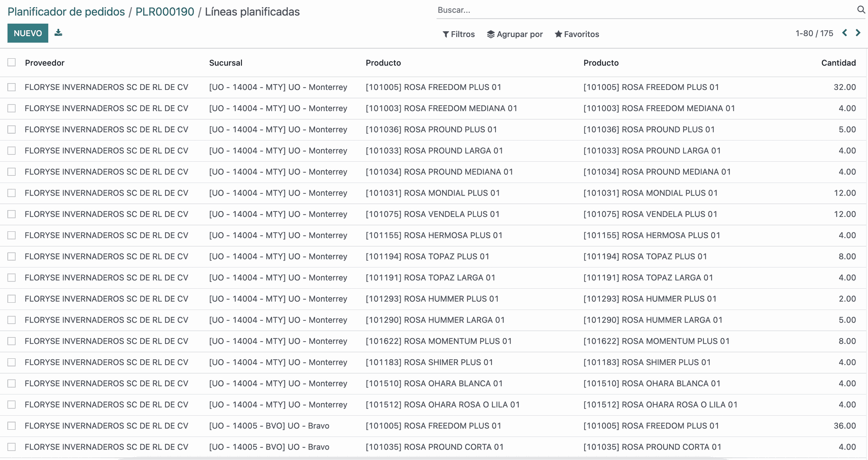Check the ROSA MOMENTUM PLUS 01 row
The image size is (868, 460).
click(12, 341)
